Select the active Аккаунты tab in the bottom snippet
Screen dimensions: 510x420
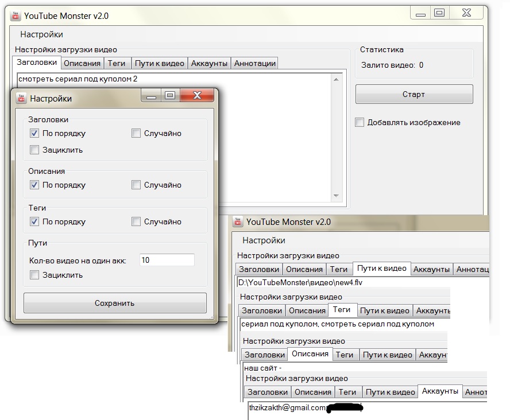[440, 391]
